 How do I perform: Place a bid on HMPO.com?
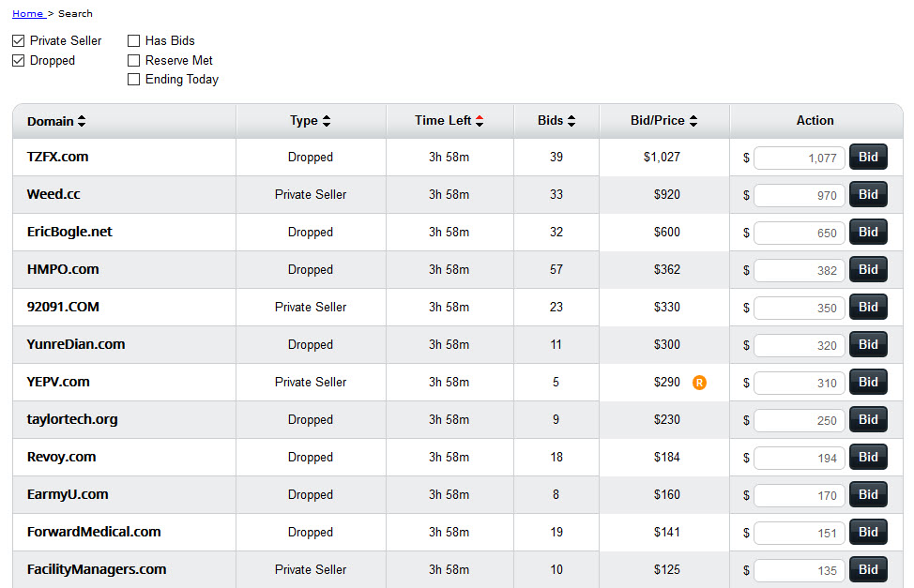click(868, 269)
